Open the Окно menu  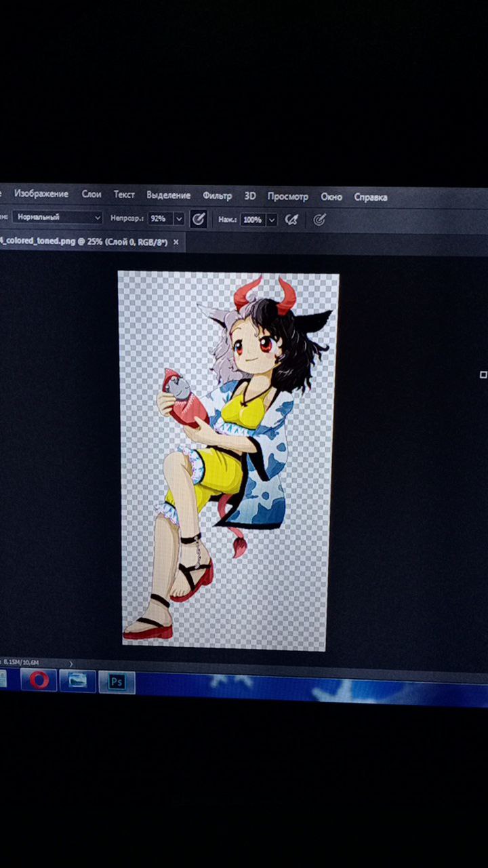coord(331,197)
